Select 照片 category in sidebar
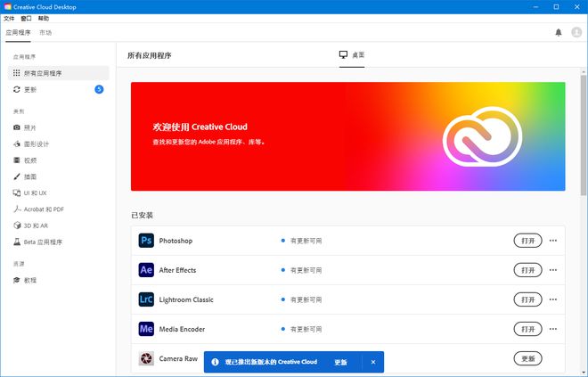This screenshot has width=588, height=377. point(59,127)
